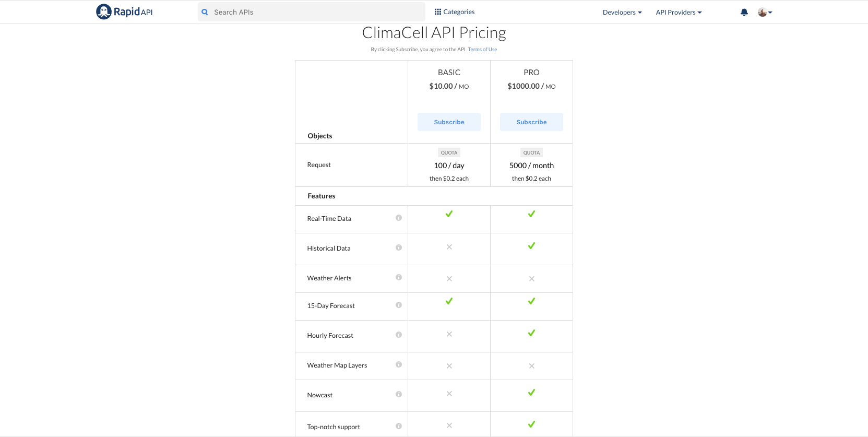The height and width of the screenshot is (437, 868).
Task: Click PRO cross for Weather Map Layers
Action: pos(531,366)
